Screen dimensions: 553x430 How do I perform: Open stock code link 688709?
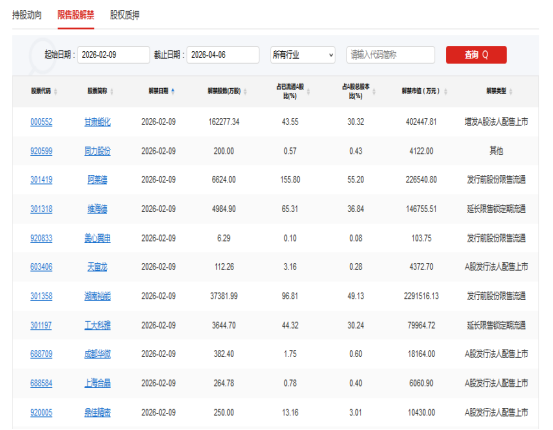click(41, 354)
